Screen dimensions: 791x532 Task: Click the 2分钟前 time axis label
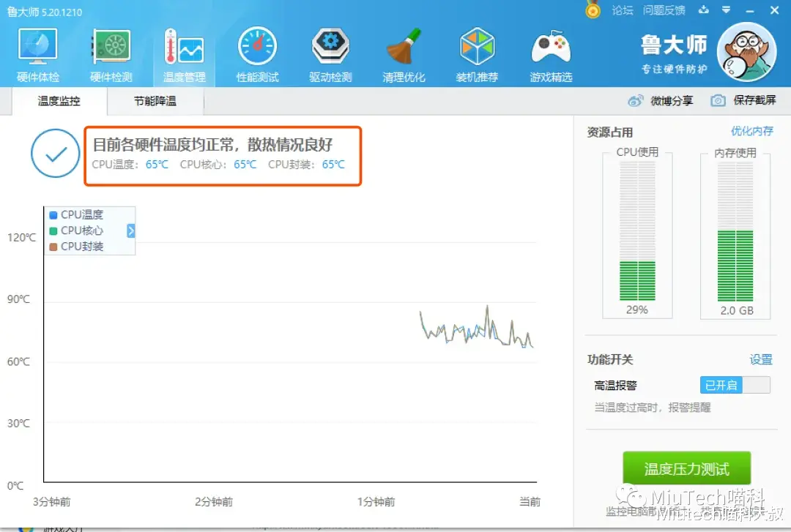pos(214,502)
